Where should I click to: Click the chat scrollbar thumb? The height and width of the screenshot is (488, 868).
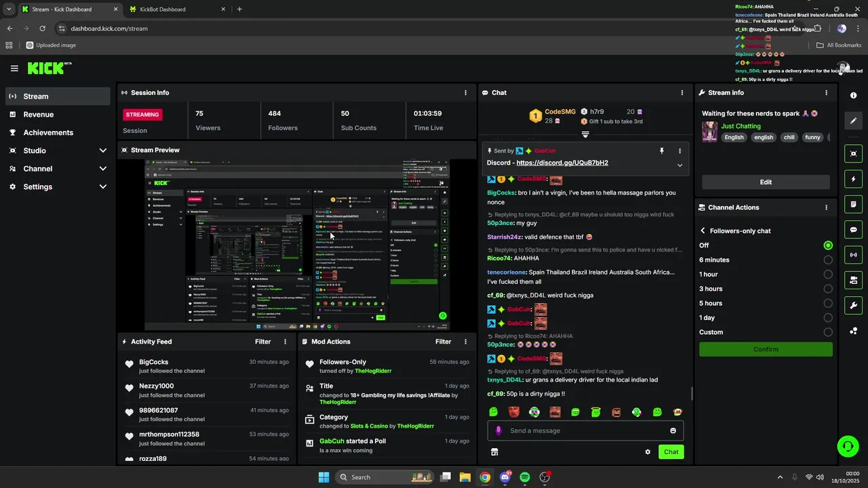coord(691,394)
